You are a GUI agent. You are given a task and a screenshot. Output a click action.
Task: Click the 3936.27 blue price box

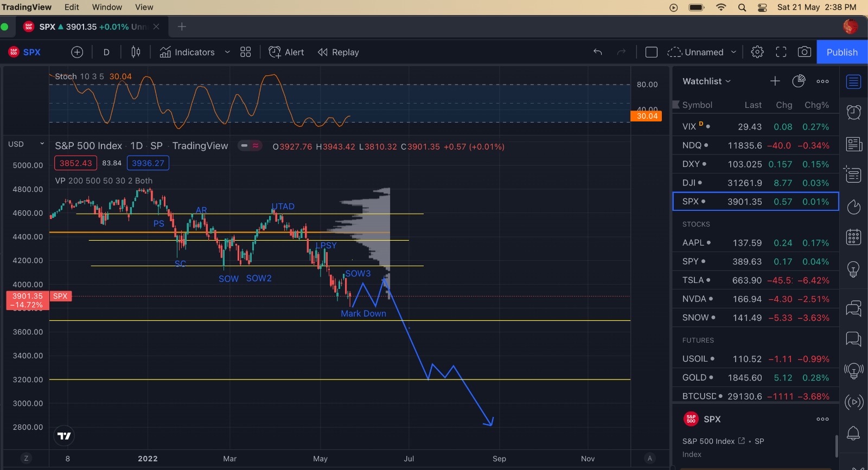148,163
